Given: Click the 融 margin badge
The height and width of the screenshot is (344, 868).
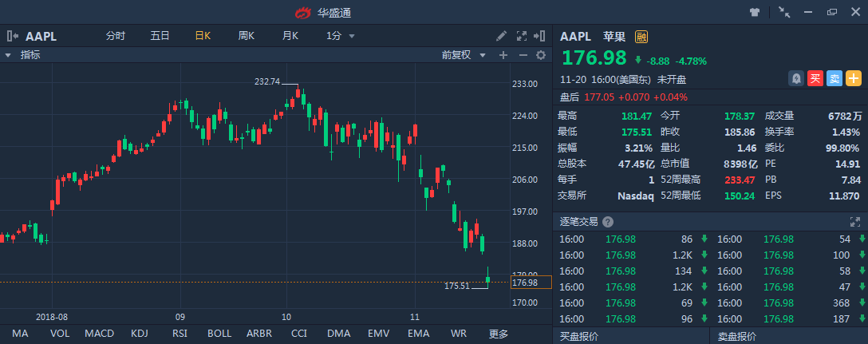Looking at the screenshot, I should 641,37.
